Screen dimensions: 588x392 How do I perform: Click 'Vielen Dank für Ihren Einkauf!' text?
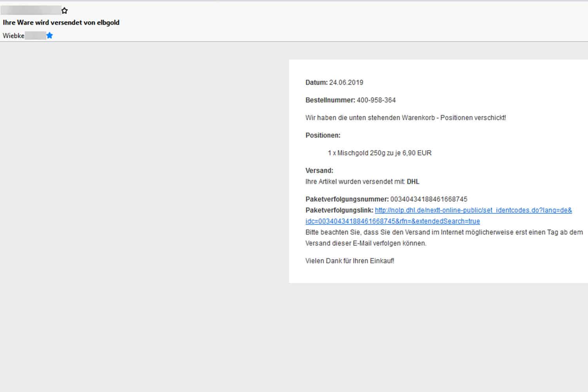(x=350, y=261)
